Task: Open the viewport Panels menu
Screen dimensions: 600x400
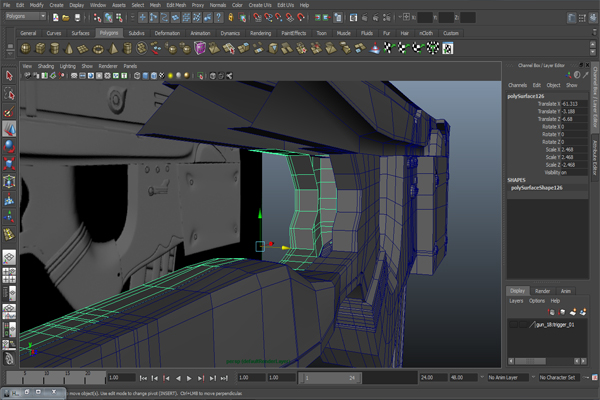Action: (130, 66)
